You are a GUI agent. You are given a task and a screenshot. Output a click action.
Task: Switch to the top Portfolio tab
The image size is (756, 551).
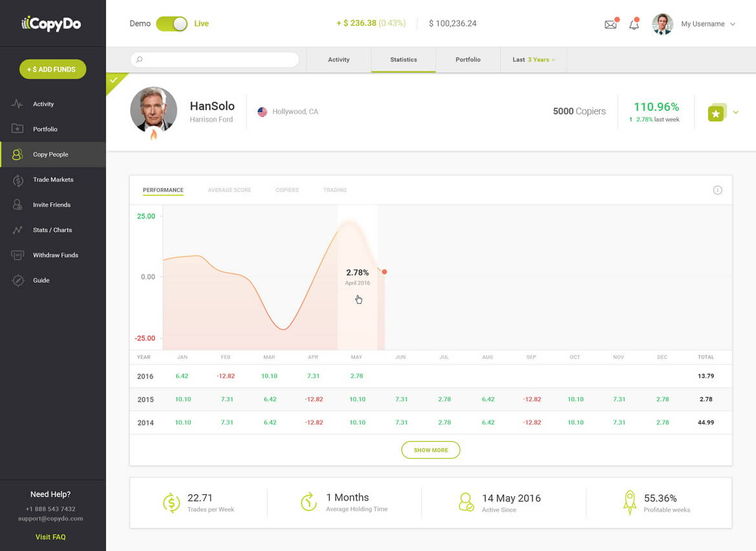(468, 60)
